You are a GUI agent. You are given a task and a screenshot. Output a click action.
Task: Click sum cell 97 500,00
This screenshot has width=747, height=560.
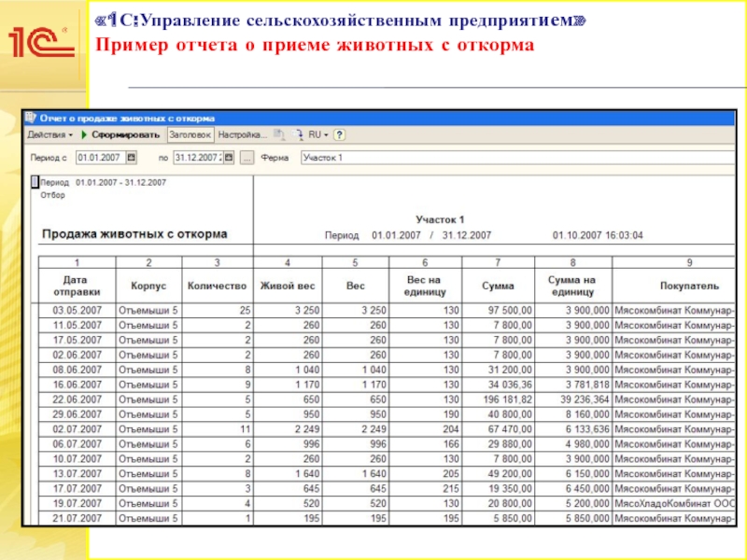(x=499, y=311)
